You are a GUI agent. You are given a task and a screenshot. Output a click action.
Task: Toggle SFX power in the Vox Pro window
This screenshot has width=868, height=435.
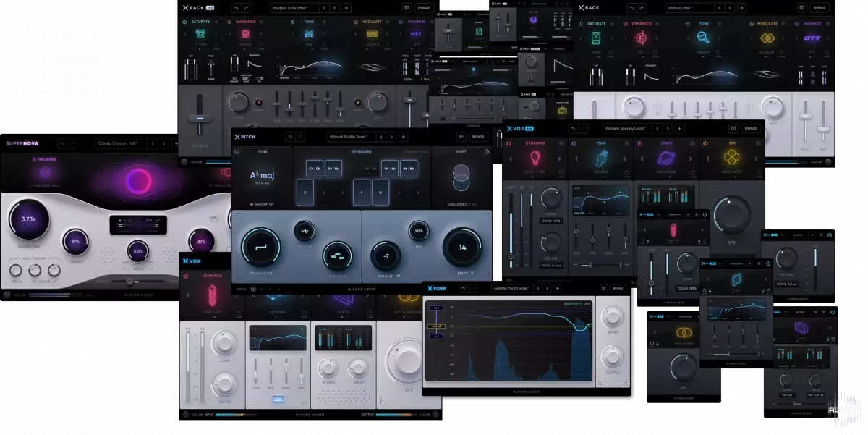(705, 143)
